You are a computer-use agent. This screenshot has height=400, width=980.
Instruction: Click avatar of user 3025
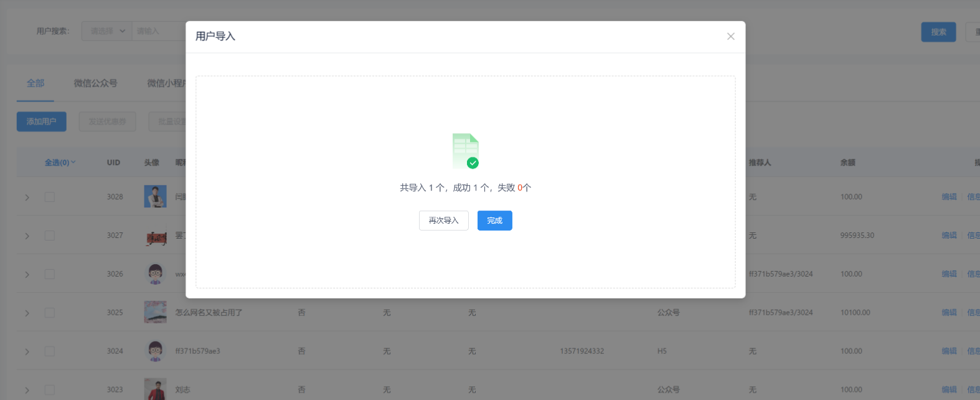pyautogui.click(x=155, y=312)
